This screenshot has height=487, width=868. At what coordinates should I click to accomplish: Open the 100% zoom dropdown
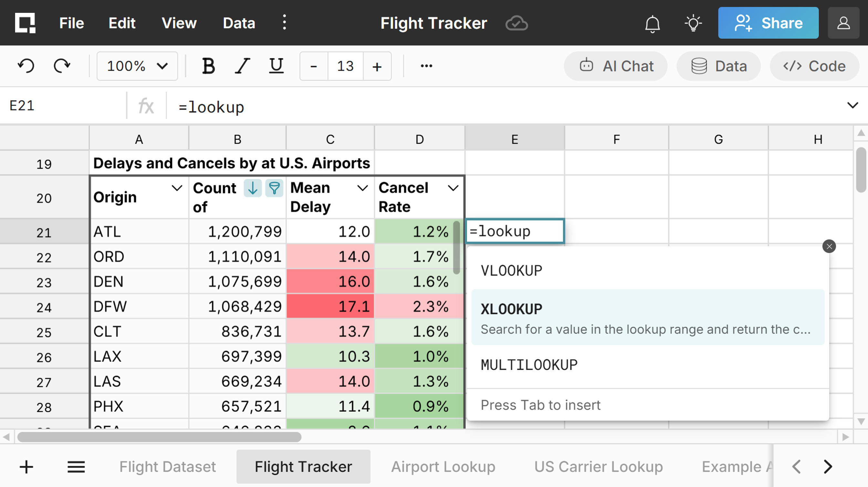[x=137, y=66]
